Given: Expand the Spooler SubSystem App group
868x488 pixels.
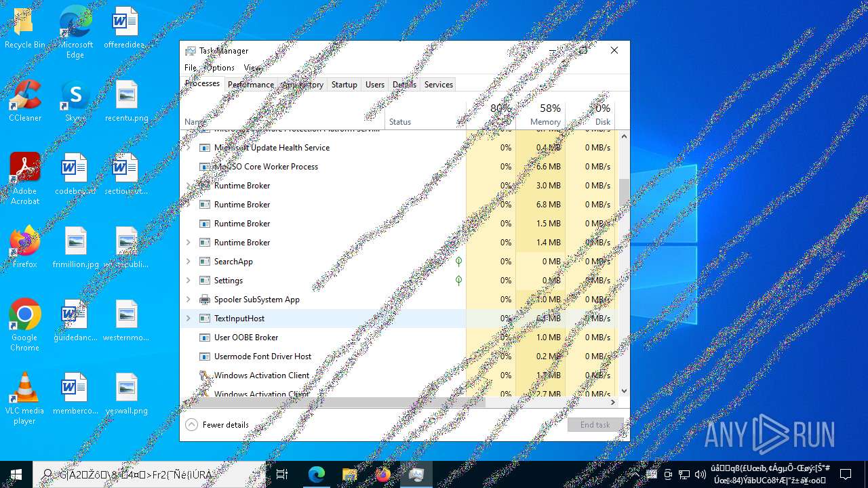Looking at the screenshot, I should point(189,300).
